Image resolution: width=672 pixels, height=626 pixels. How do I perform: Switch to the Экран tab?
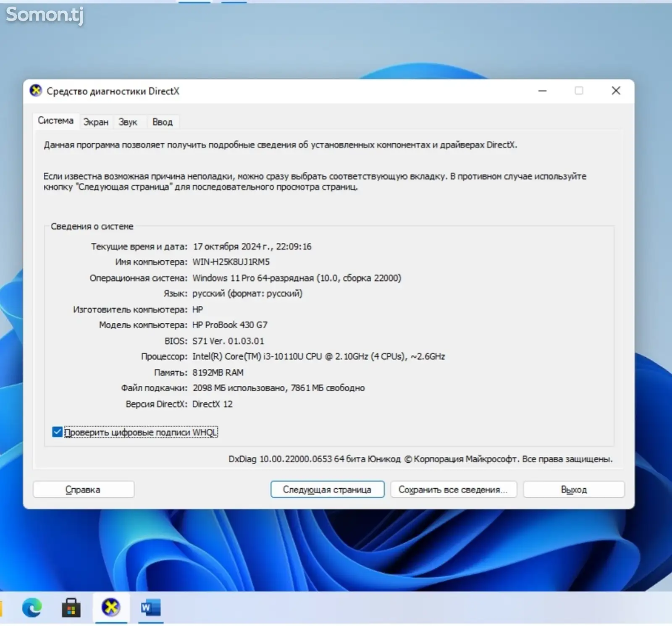[96, 122]
